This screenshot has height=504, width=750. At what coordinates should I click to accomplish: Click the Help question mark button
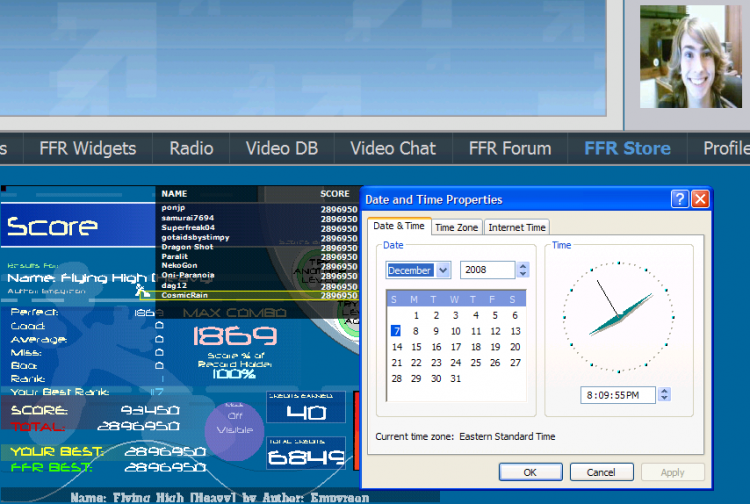(680, 199)
